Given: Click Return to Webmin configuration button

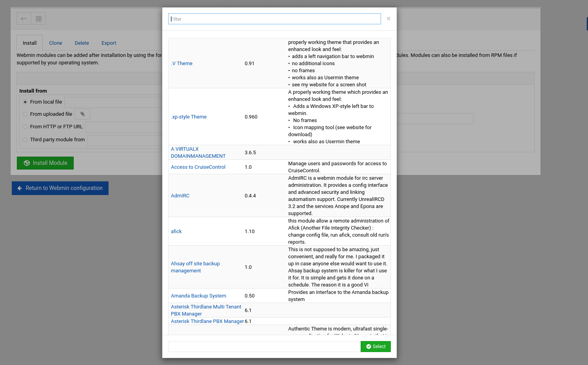Looking at the screenshot, I should click(60, 188).
